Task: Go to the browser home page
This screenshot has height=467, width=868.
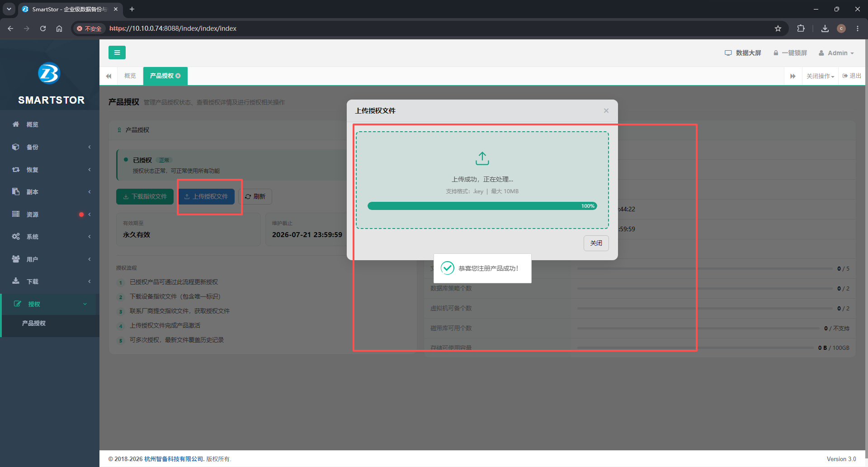Action: click(59, 29)
